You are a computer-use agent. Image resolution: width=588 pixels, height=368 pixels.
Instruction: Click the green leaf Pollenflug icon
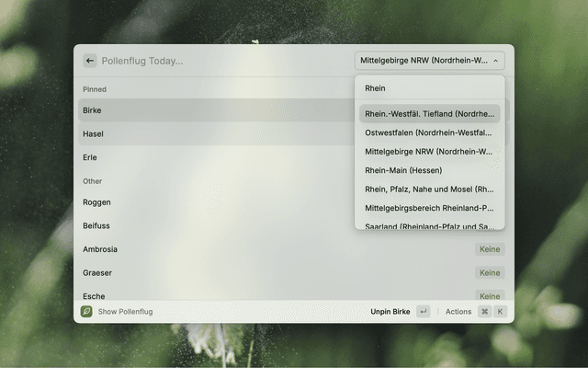pyautogui.click(x=86, y=312)
